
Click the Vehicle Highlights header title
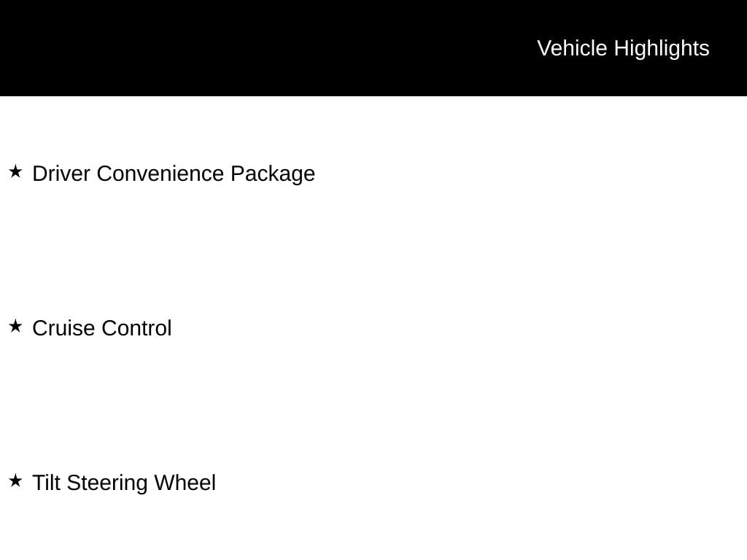point(623,48)
